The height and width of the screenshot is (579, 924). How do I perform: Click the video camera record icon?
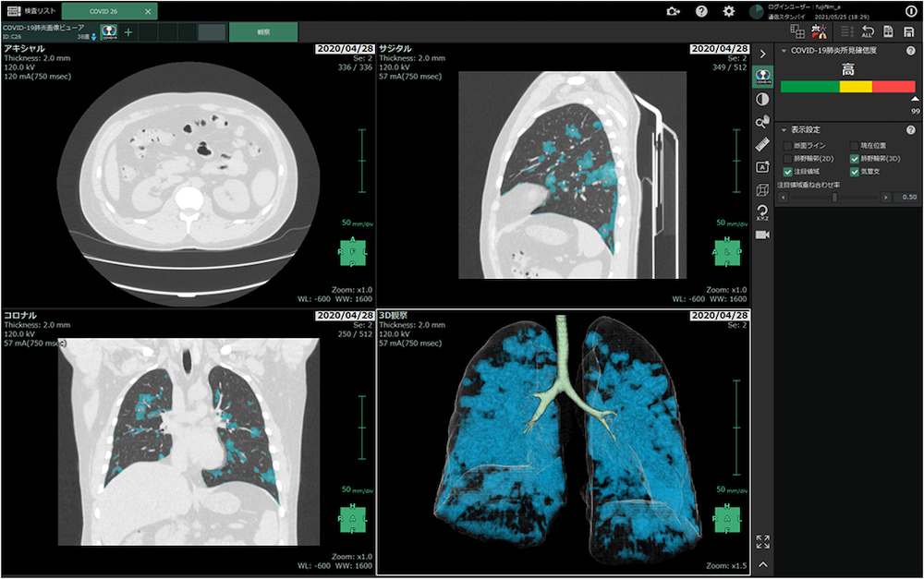coord(763,235)
